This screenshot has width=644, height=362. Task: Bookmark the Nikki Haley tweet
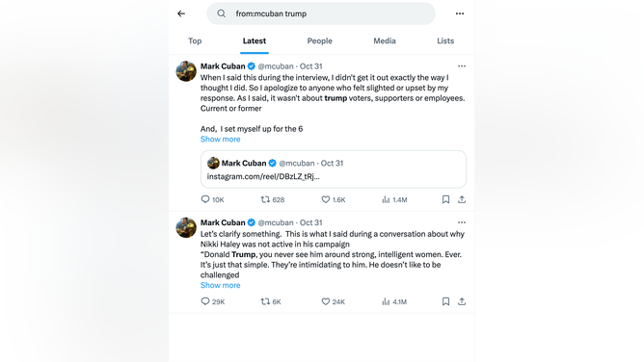445,301
